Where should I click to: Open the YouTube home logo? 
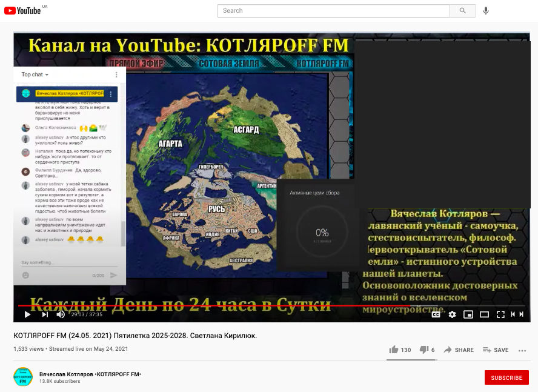(x=22, y=11)
